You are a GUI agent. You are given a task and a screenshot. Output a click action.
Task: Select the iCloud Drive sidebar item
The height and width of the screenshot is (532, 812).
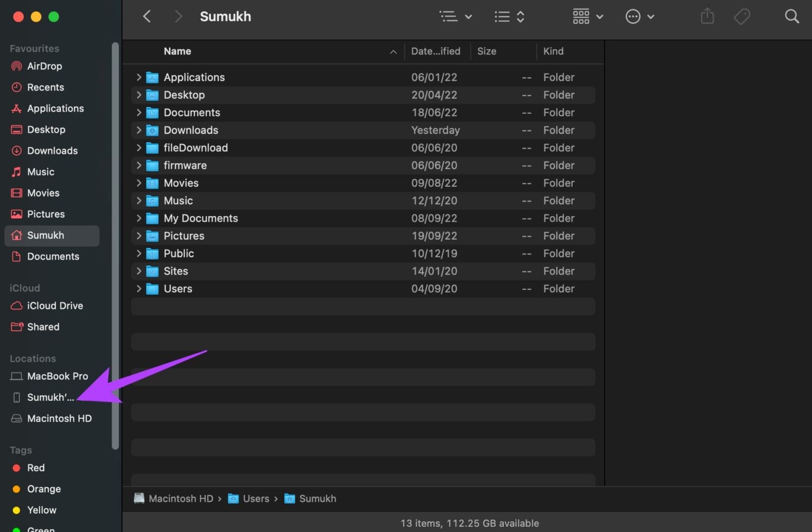point(54,306)
